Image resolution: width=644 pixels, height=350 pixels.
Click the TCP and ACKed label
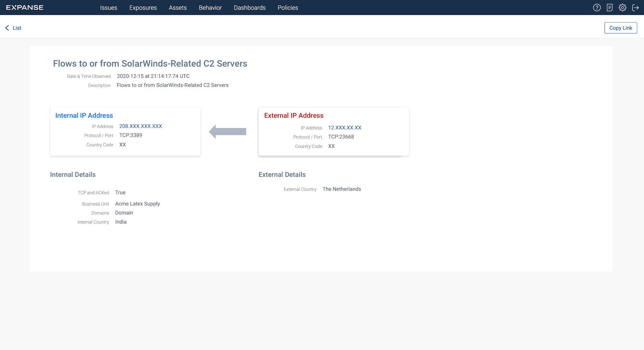click(93, 193)
